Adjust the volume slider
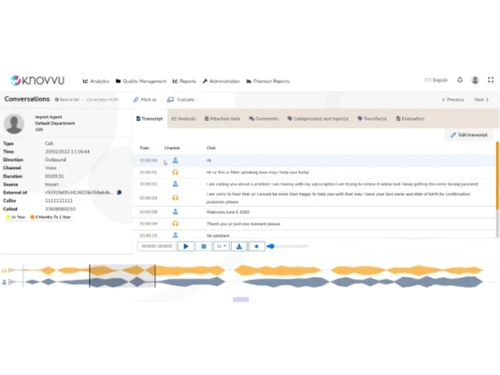 point(288,246)
